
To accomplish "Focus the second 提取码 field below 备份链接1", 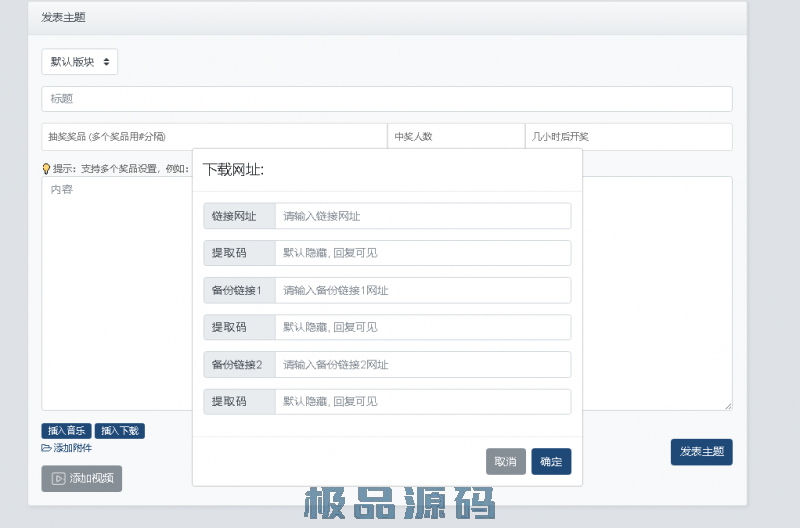I will pyautogui.click(x=422, y=327).
